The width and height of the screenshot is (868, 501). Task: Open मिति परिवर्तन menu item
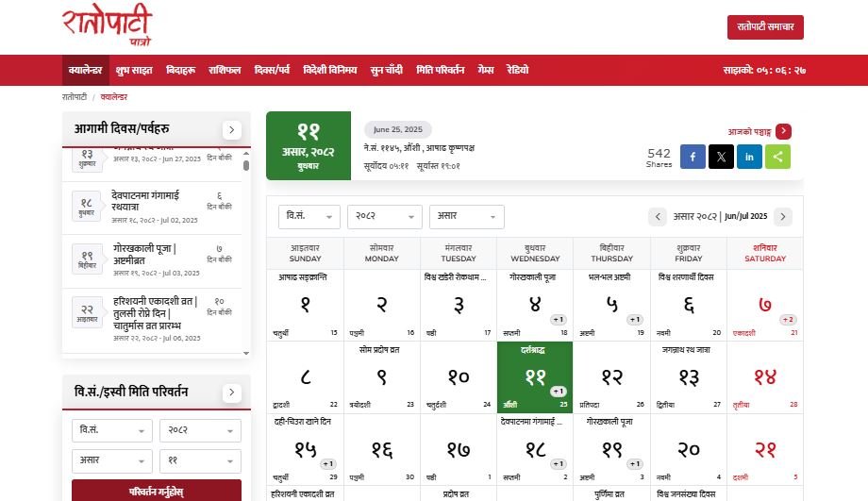(440, 71)
